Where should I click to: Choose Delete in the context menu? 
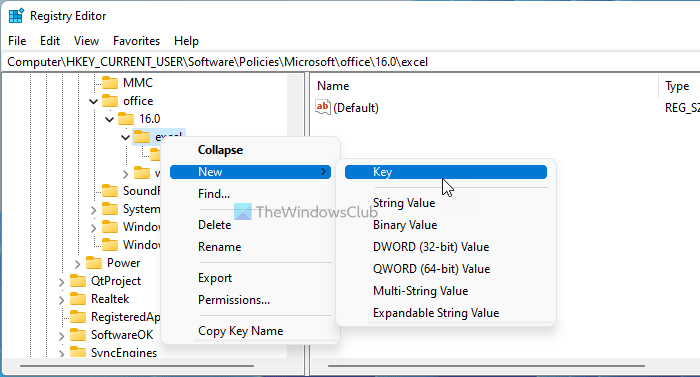[250, 225]
